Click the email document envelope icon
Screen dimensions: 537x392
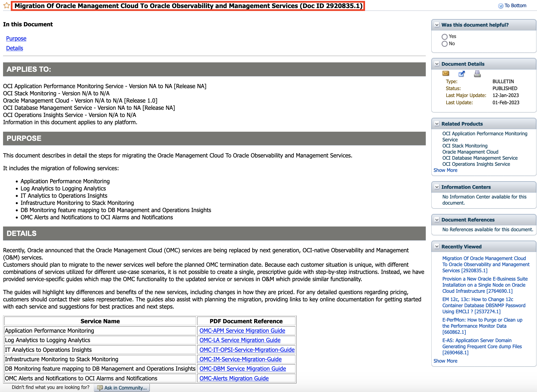click(446, 73)
